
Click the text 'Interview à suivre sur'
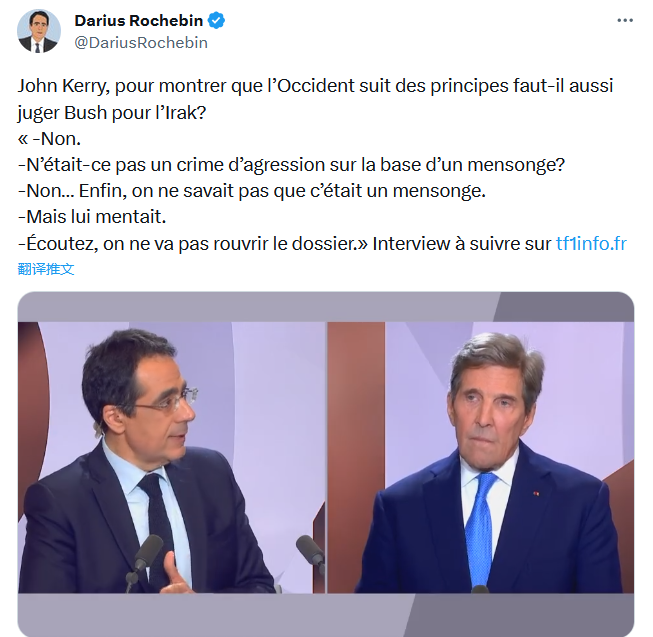tap(461, 244)
